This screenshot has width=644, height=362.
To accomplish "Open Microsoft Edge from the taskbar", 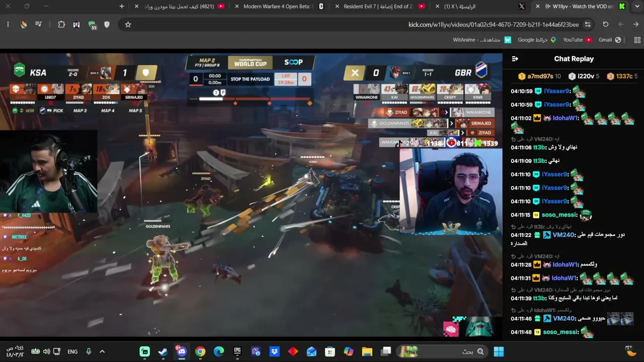I will [219, 351].
